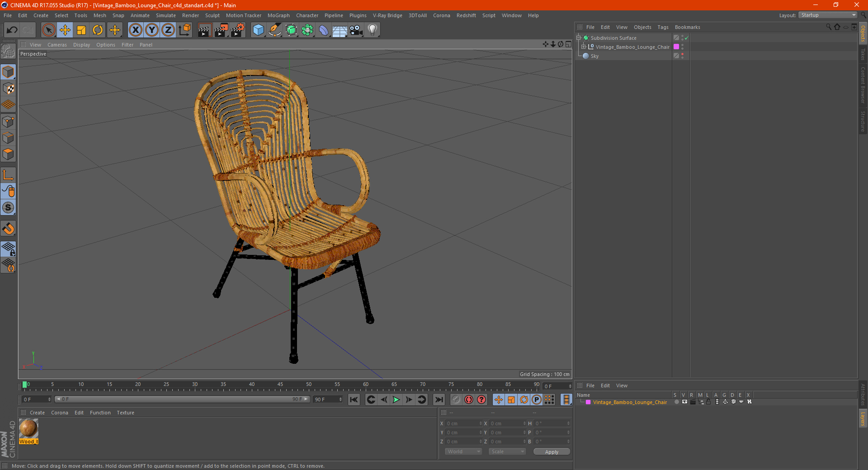868x470 pixels.
Task: Click the Undo arrow icon
Action: pos(12,30)
